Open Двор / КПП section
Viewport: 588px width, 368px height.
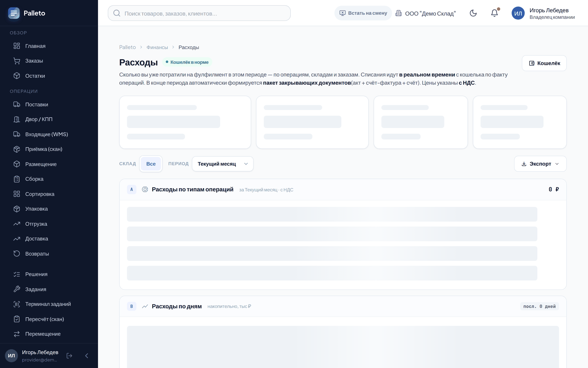49,119
